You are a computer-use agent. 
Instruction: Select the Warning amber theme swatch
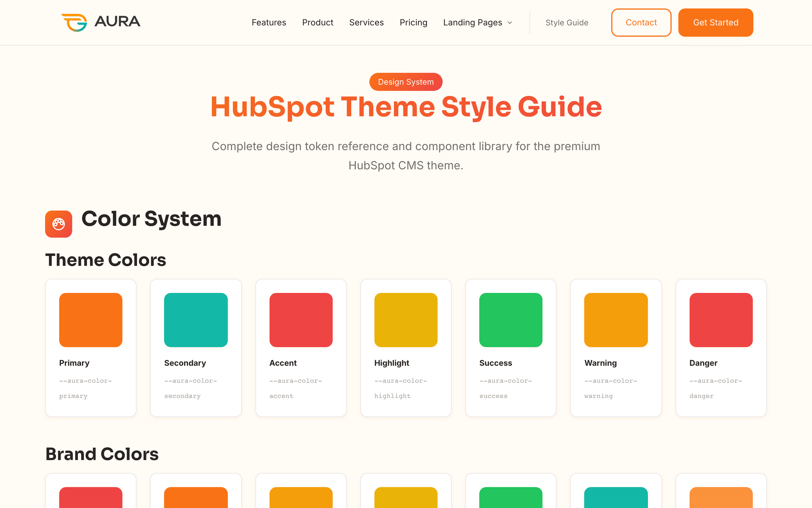[616, 320]
